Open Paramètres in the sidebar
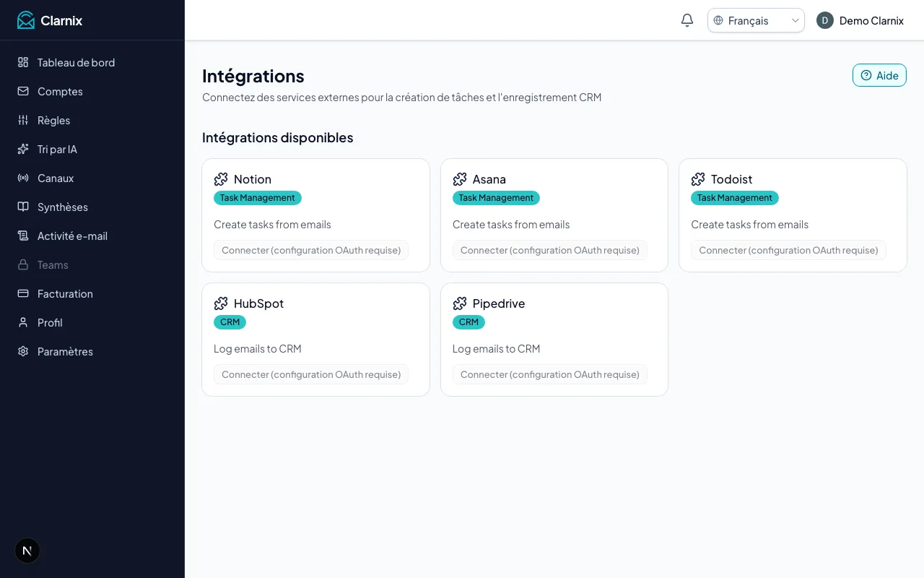924x578 pixels. click(x=92, y=351)
